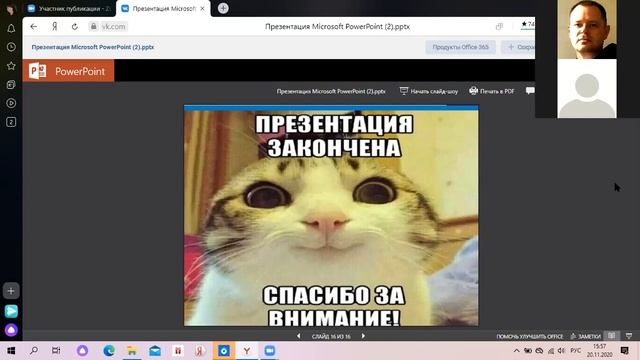
Task: Open network status in the tray
Action: (551, 351)
